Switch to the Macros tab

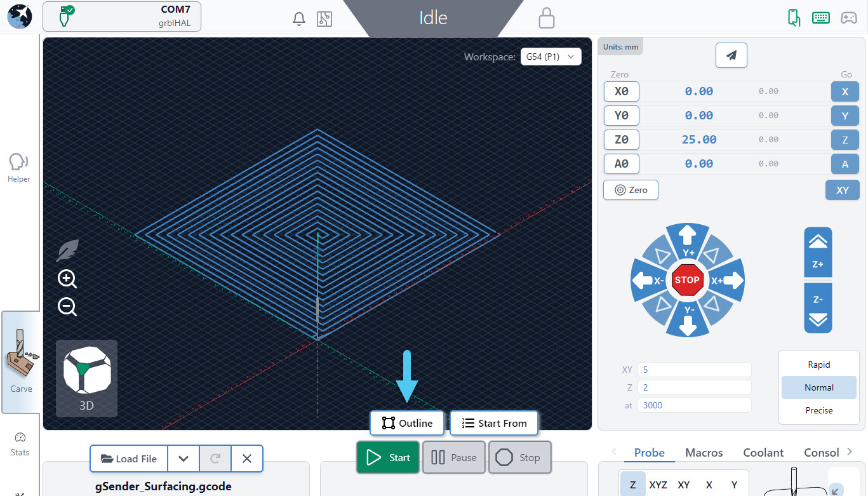point(704,453)
